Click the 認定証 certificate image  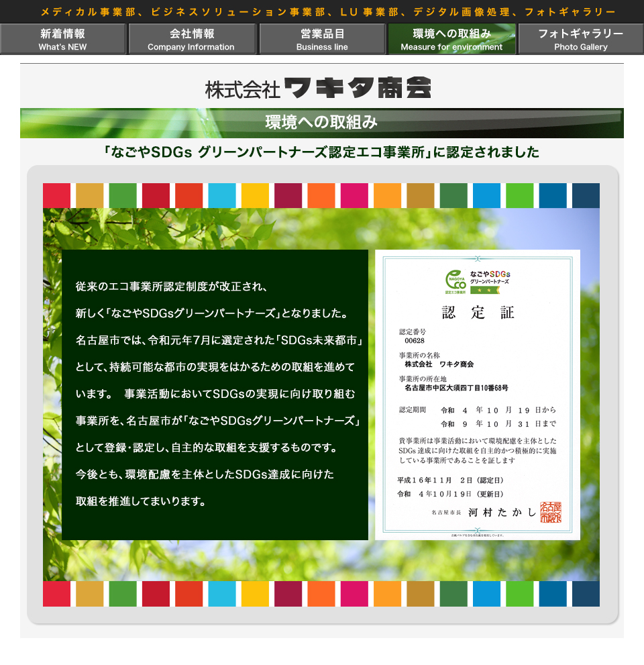(x=478, y=395)
